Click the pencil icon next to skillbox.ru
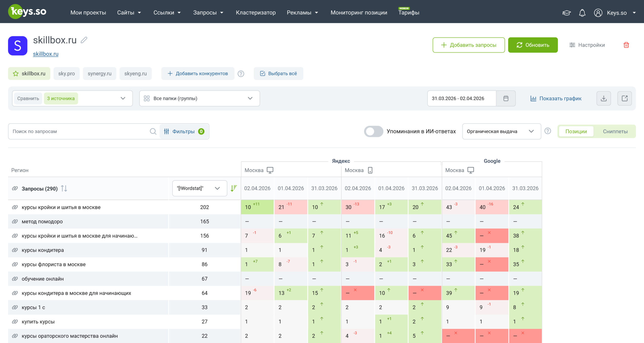 point(84,40)
